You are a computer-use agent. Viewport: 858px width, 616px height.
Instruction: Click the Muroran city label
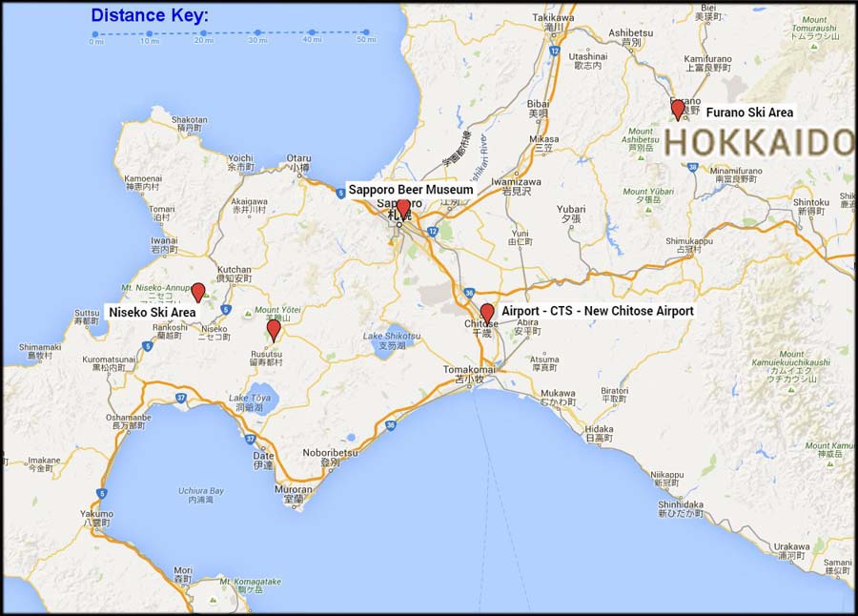(x=294, y=495)
